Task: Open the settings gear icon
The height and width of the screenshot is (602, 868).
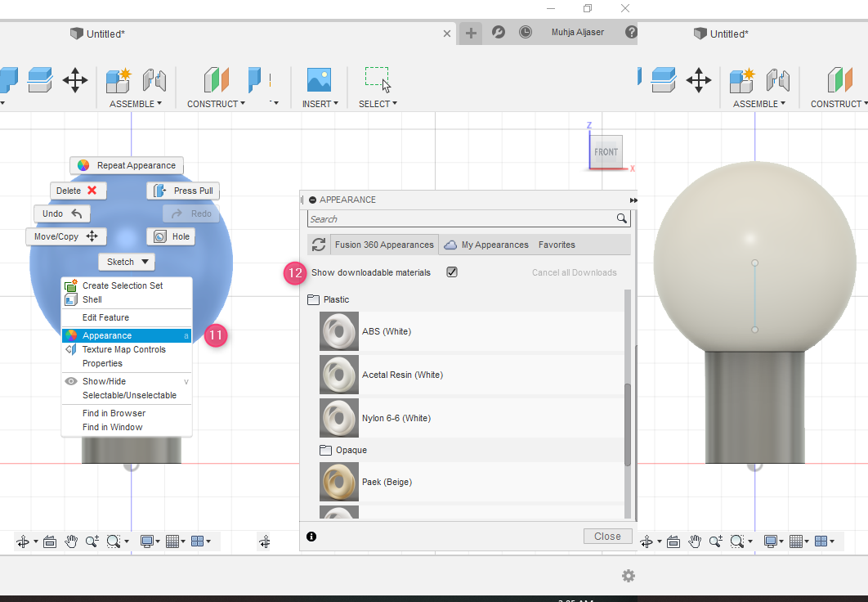Action: [628, 576]
